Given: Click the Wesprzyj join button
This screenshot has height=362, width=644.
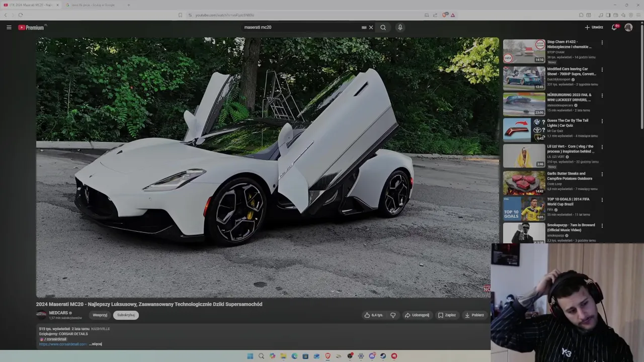Looking at the screenshot, I should (x=100, y=315).
